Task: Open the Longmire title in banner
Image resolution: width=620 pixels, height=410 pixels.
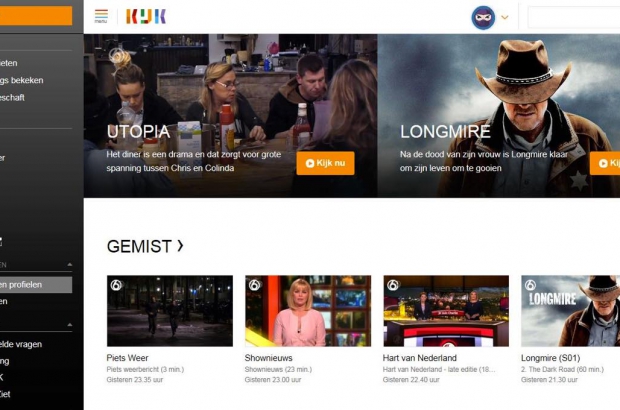Action: coord(445,132)
